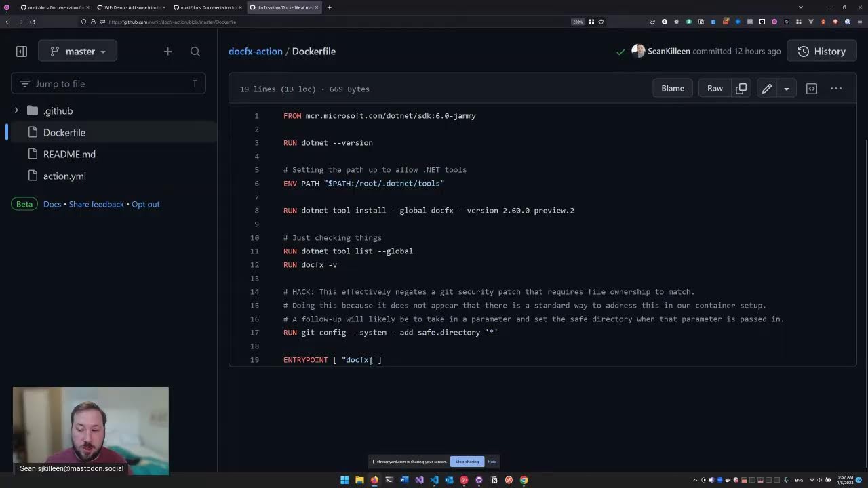Image resolution: width=868 pixels, height=488 pixels.
Task: Open README.md in file tree
Action: tap(69, 155)
